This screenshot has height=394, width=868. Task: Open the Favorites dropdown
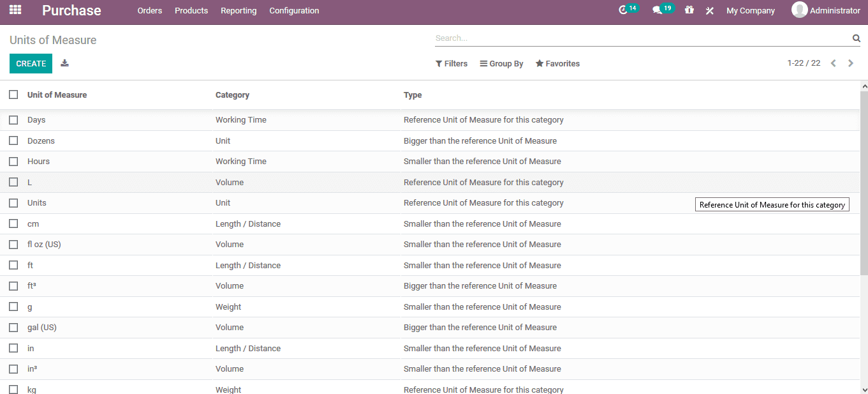tap(557, 63)
